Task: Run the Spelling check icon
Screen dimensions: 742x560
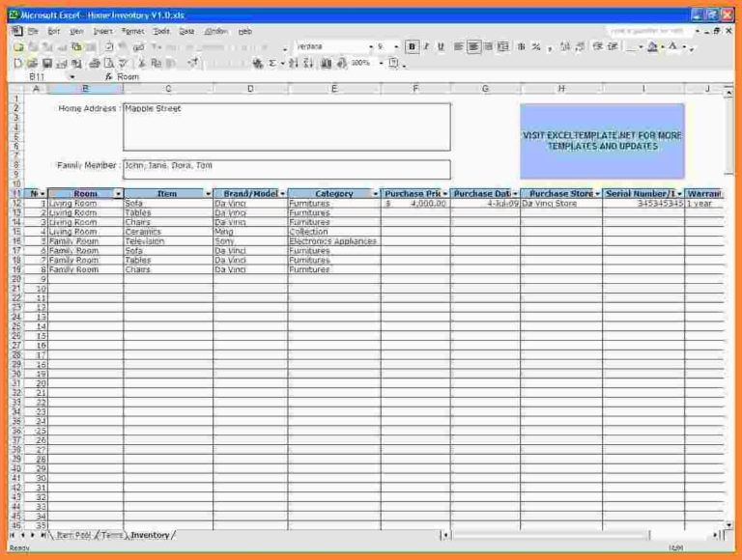Action: (x=123, y=64)
